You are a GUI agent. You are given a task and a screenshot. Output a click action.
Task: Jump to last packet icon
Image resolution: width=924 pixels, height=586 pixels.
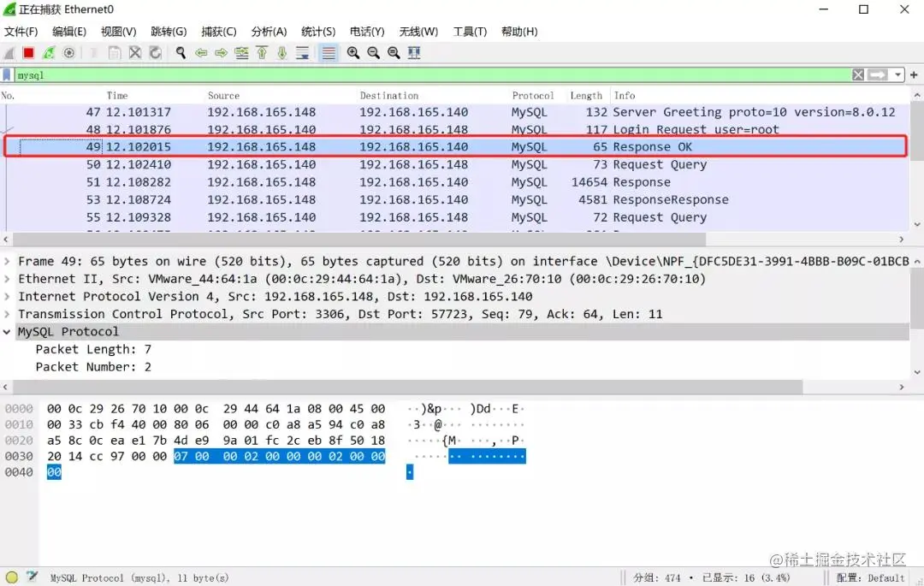(x=282, y=53)
